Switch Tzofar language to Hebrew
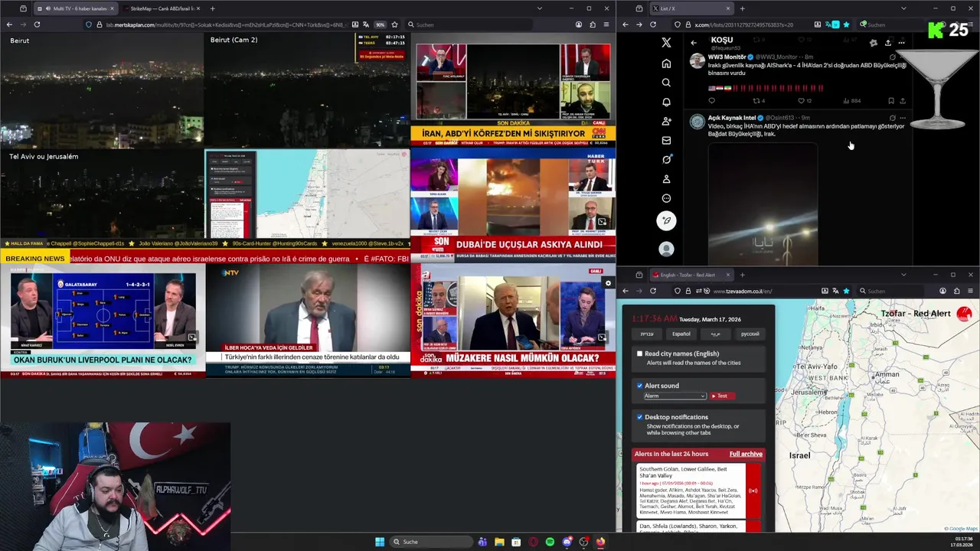This screenshot has width=980, height=551. (x=647, y=334)
